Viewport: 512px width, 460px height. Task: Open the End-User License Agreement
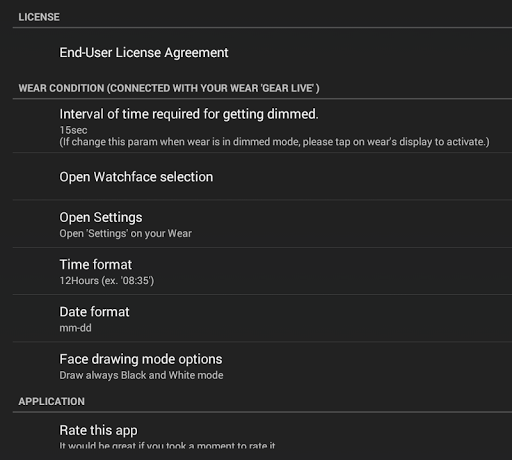click(x=262, y=53)
